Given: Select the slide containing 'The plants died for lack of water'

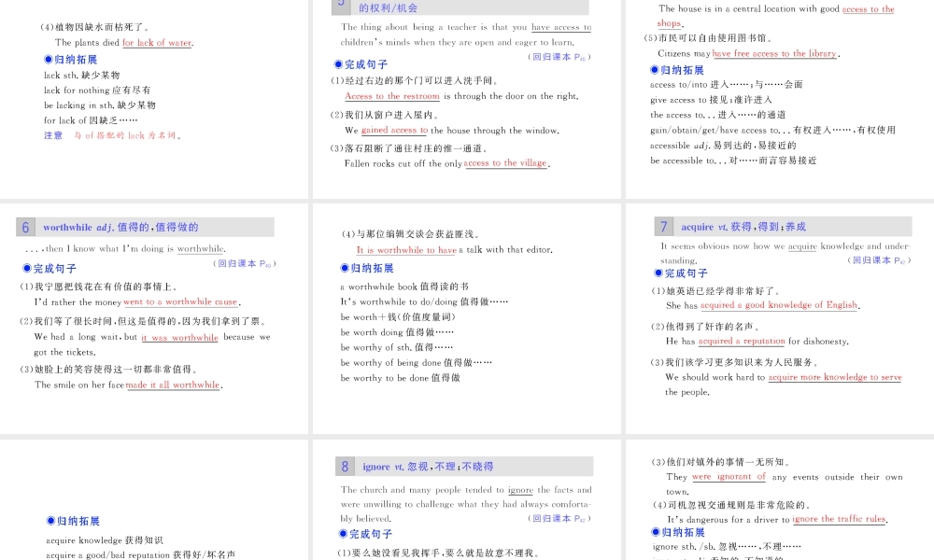Looking at the screenshot, I should pyautogui.click(x=154, y=99).
